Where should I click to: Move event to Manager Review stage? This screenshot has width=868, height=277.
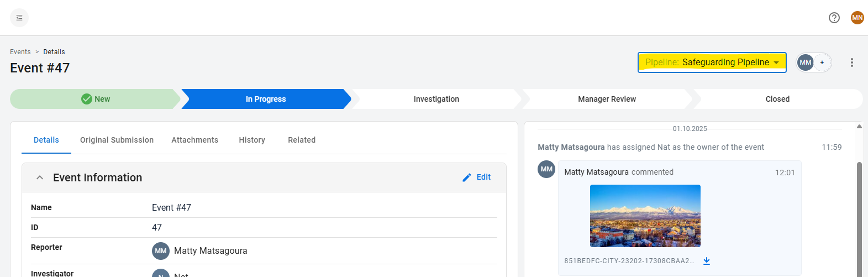coord(607,99)
